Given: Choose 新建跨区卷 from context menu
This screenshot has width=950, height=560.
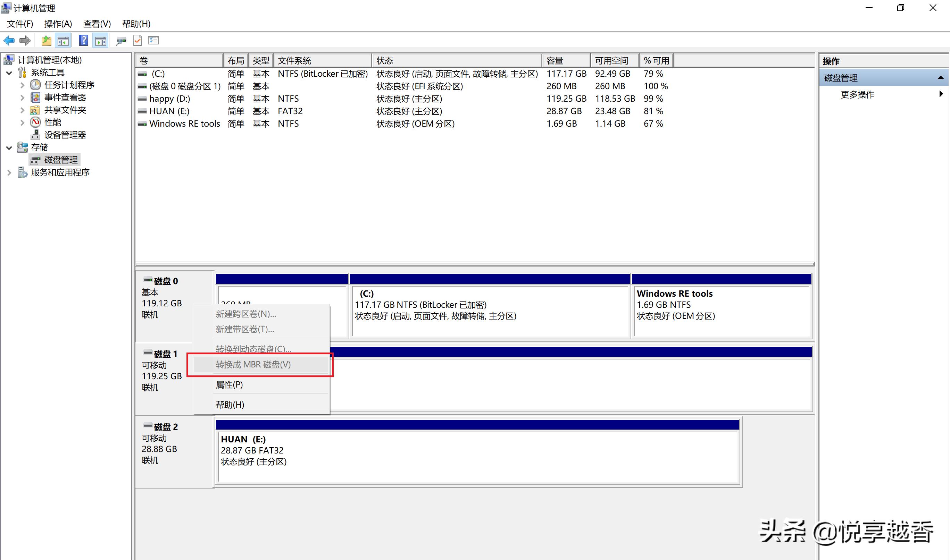Looking at the screenshot, I should [x=245, y=314].
